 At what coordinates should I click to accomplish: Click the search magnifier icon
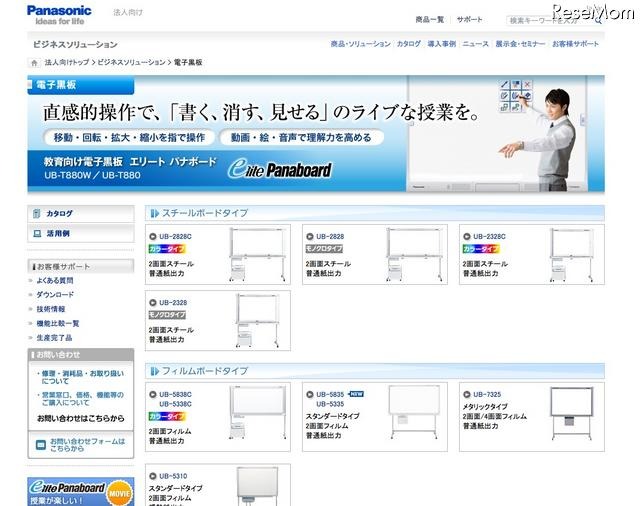[x=598, y=20]
